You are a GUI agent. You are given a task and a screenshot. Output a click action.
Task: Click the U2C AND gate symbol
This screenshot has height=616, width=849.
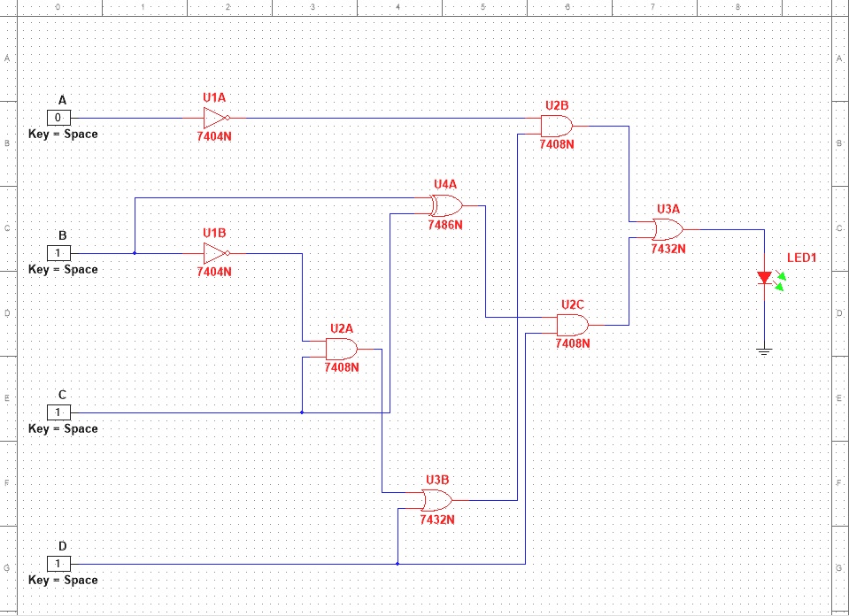tap(571, 323)
